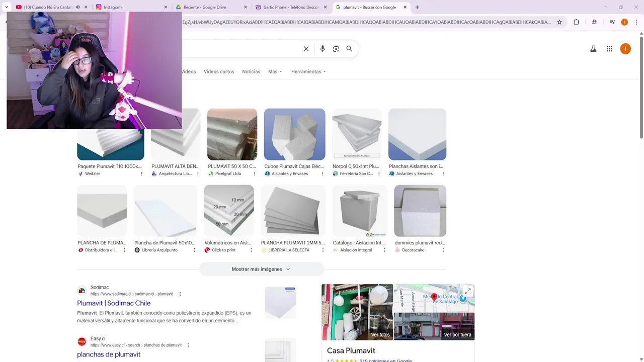Close the Instagram tab

point(166,7)
